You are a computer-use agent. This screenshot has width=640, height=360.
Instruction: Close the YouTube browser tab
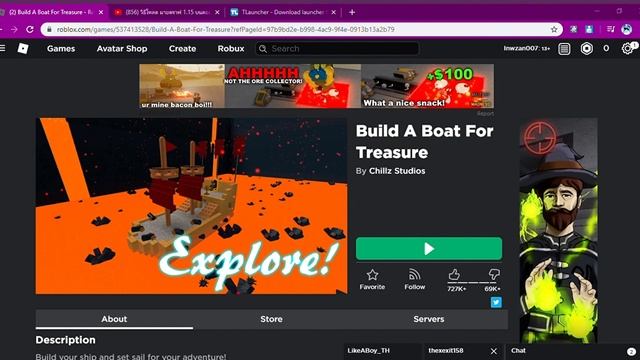(x=217, y=12)
